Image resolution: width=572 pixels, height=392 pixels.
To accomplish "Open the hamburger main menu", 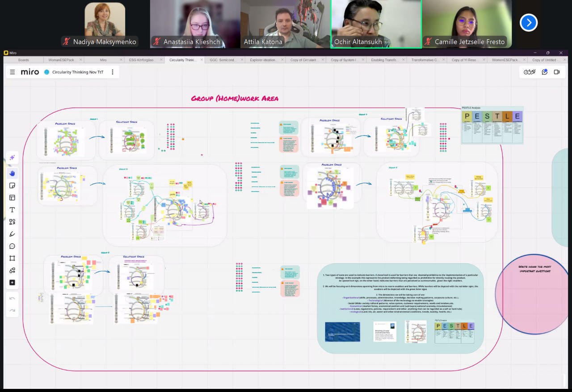I will coord(13,72).
